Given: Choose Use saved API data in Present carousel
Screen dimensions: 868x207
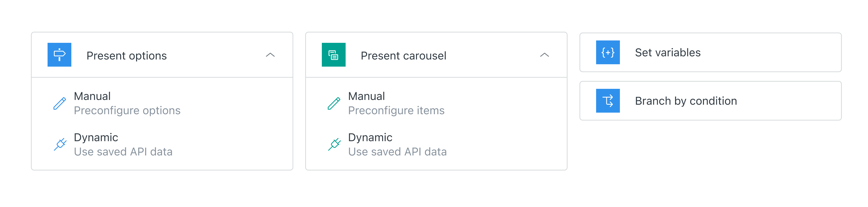Looking at the screenshot, I should [x=398, y=151].
